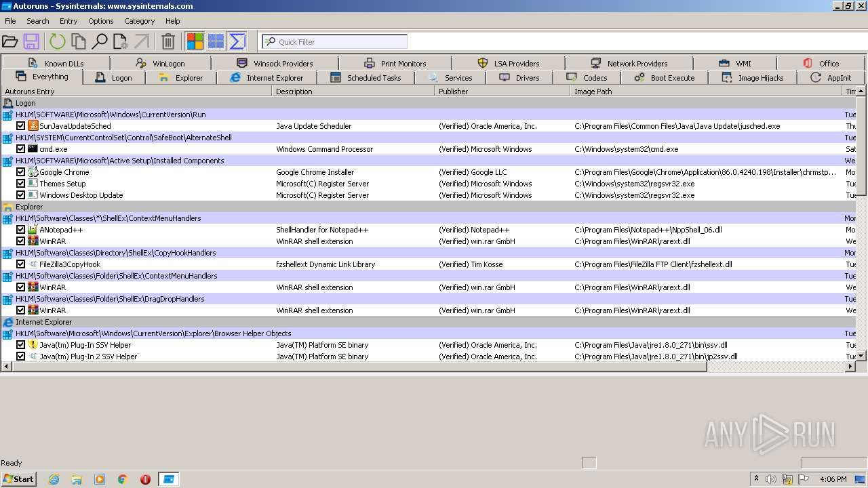868x488 pixels.
Task: Click the green Refresh toolbar icon
Action: click(57, 42)
